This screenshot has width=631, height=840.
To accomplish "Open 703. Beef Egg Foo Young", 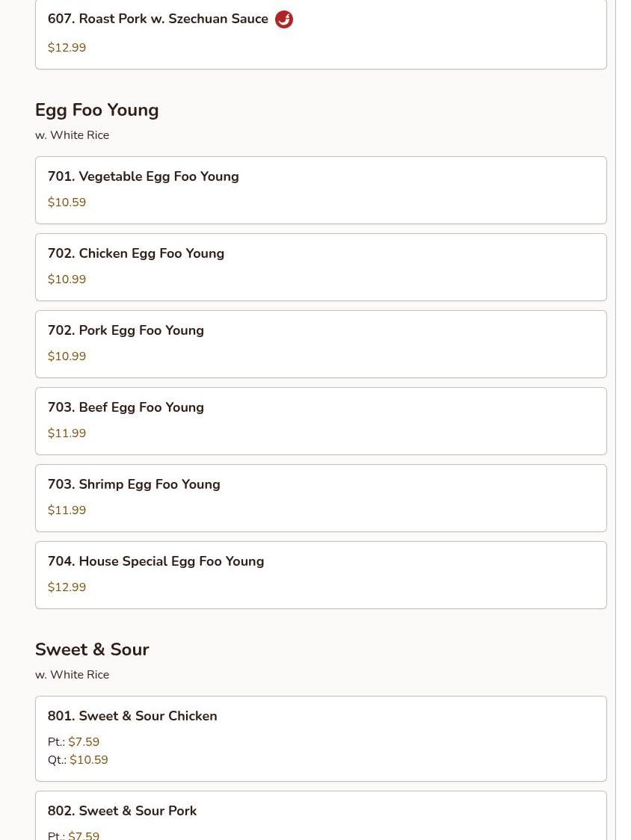I will [x=126, y=407].
